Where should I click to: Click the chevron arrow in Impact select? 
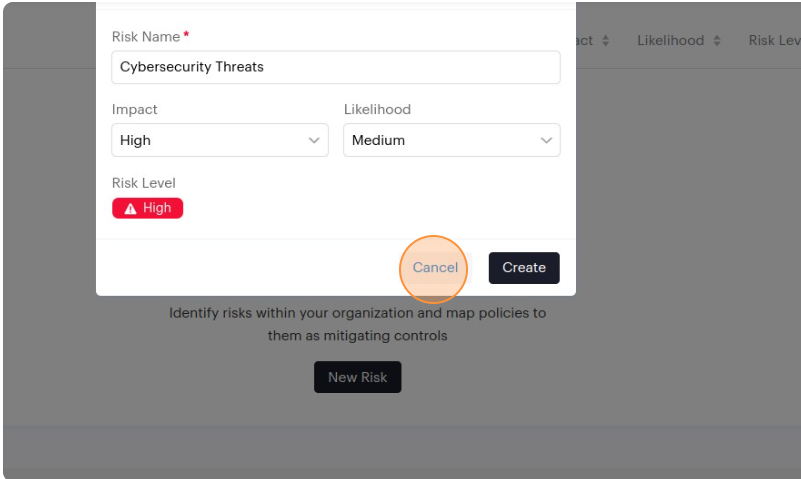(314, 141)
